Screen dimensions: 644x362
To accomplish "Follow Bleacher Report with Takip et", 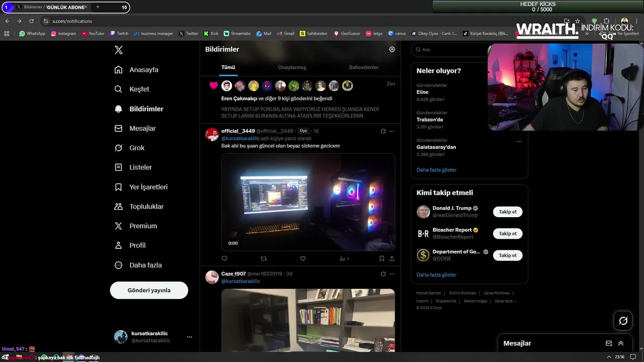I will 508,233.
